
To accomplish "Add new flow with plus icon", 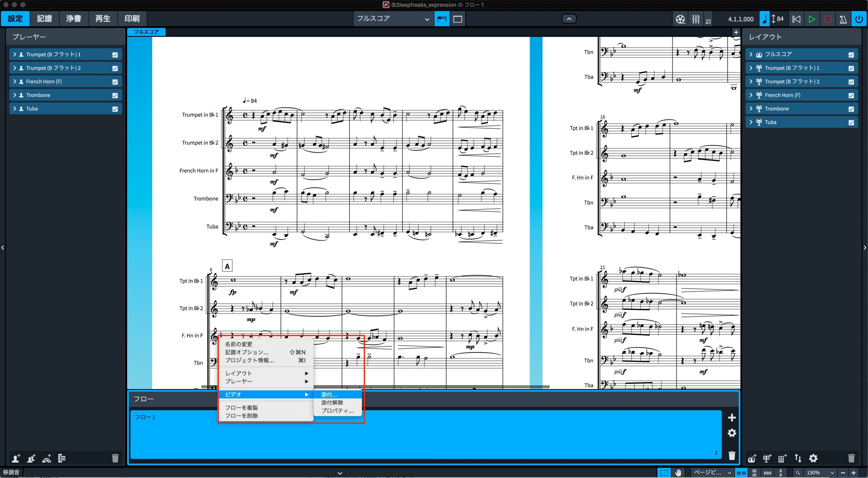I will 732,417.
